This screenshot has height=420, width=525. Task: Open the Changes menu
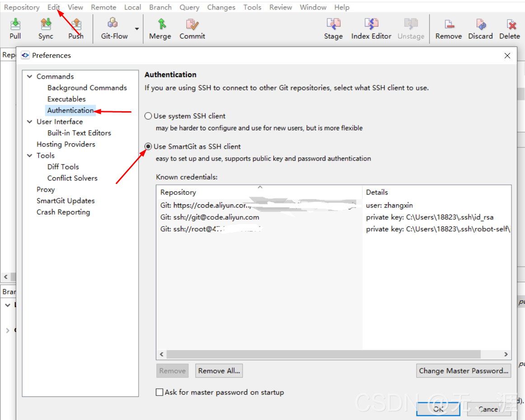[x=221, y=7]
